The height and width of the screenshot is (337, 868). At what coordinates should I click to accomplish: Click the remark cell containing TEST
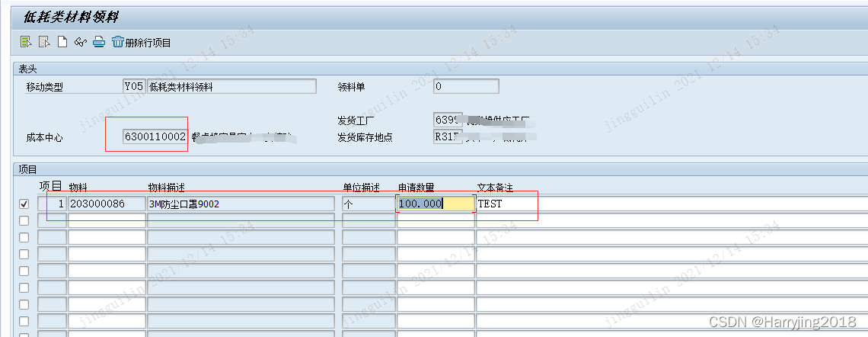coord(672,204)
